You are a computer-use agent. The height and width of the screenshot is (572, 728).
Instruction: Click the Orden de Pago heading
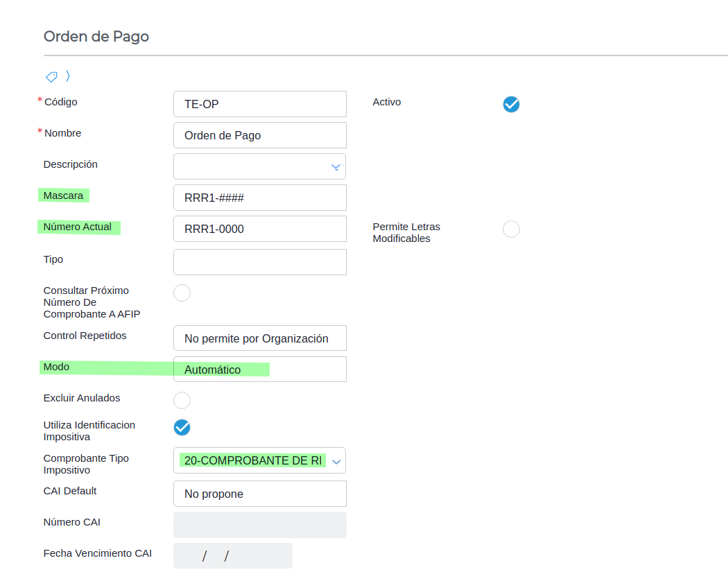(x=96, y=36)
